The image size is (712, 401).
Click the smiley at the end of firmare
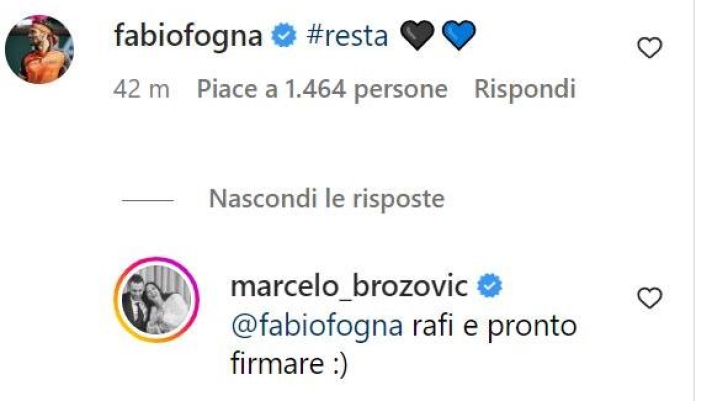click(338, 365)
